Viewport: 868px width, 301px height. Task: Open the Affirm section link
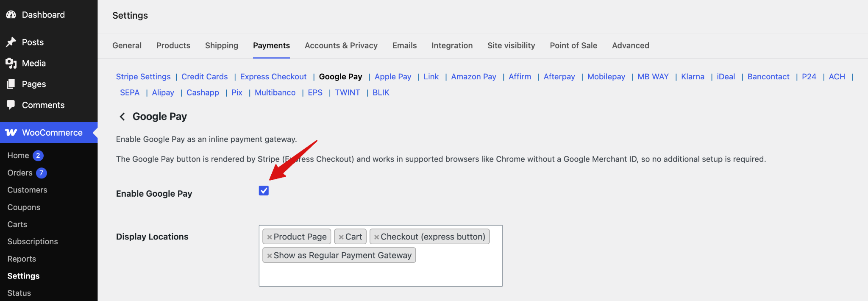pos(520,77)
